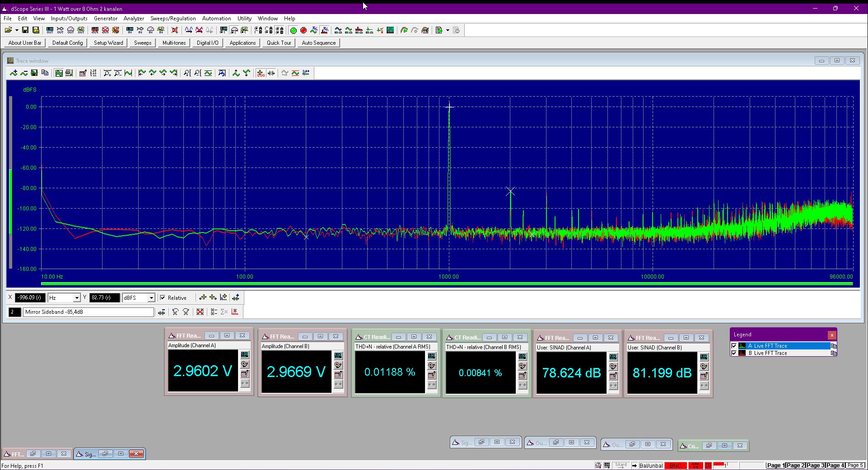
Task: Copy the trace using the copy icon
Action: click(45, 73)
